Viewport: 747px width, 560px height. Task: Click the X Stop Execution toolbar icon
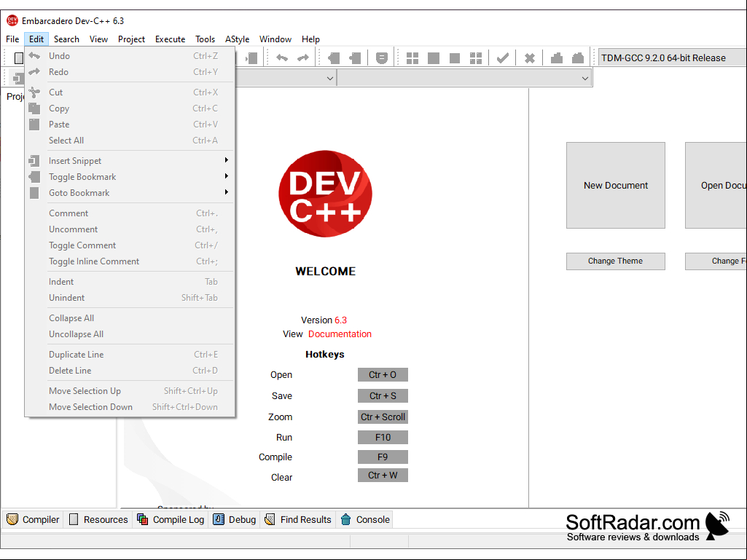(529, 58)
